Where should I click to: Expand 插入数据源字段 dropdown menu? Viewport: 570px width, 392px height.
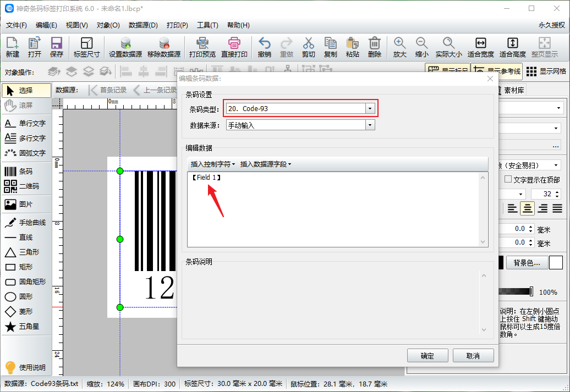click(266, 164)
